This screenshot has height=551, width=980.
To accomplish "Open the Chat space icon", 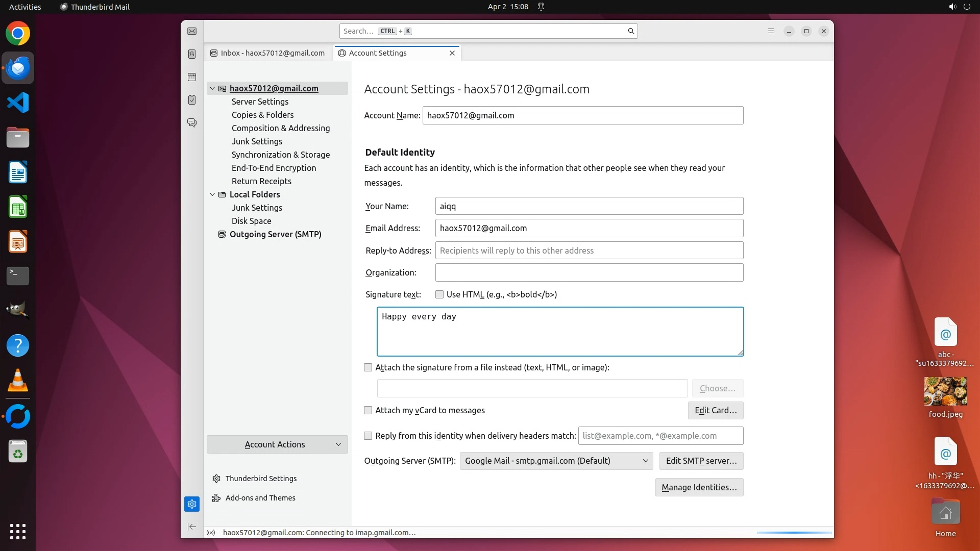I will click(192, 123).
